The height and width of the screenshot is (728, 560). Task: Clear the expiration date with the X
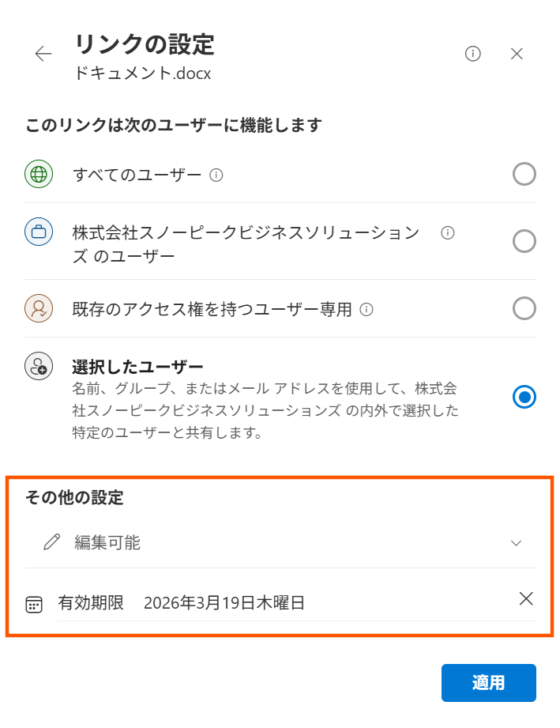526,598
